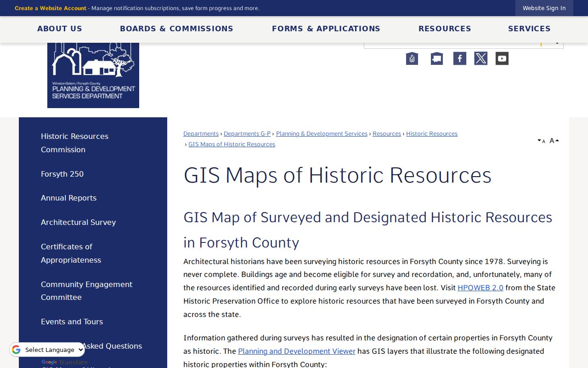Screen dimensions: 588x368
Task: Click the page heading 'GIS Maps of Historic Resources'
Action: pyautogui.click(x=338, y=175)
